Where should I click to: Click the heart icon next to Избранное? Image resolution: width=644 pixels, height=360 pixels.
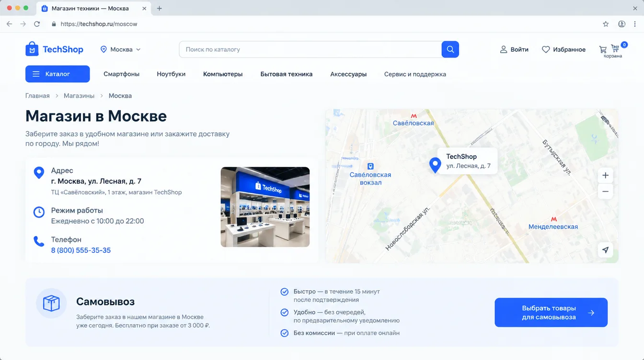546,49
